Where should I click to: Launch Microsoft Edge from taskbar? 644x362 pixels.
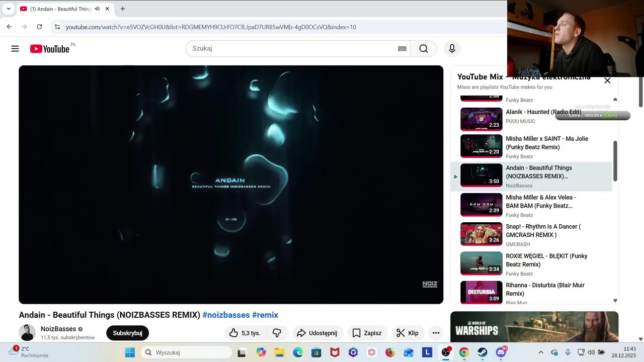pos(298,352)
